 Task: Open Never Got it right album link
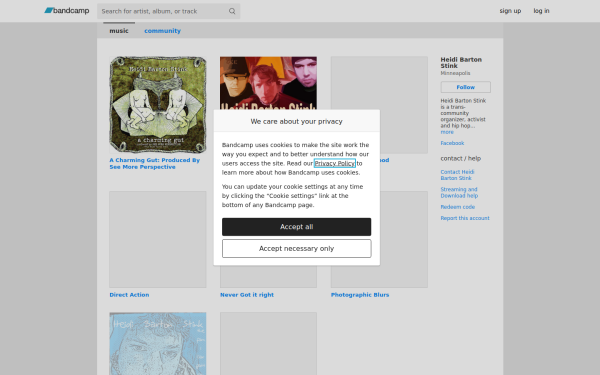pyautogui.click(x=247, y=295)
